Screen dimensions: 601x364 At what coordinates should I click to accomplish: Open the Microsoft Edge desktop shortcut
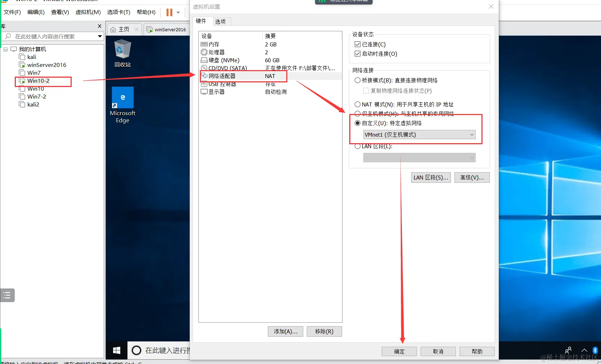pos(122,105)
